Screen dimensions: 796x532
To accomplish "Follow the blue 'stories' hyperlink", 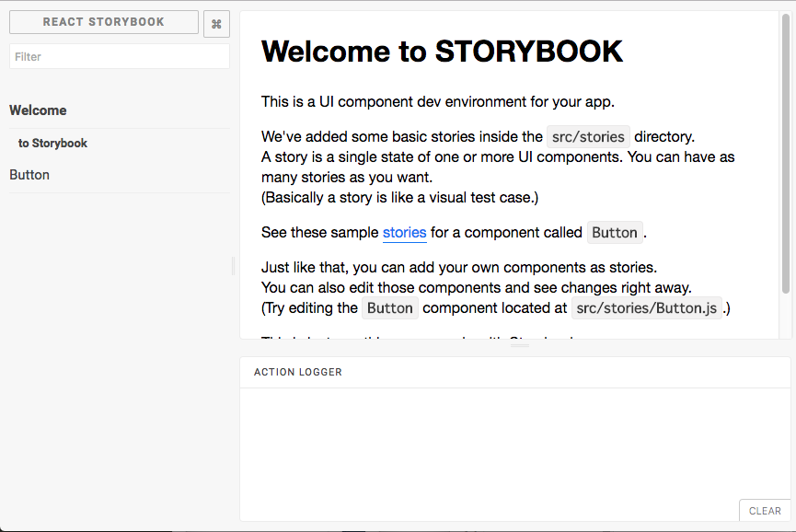I will [405, 233].
